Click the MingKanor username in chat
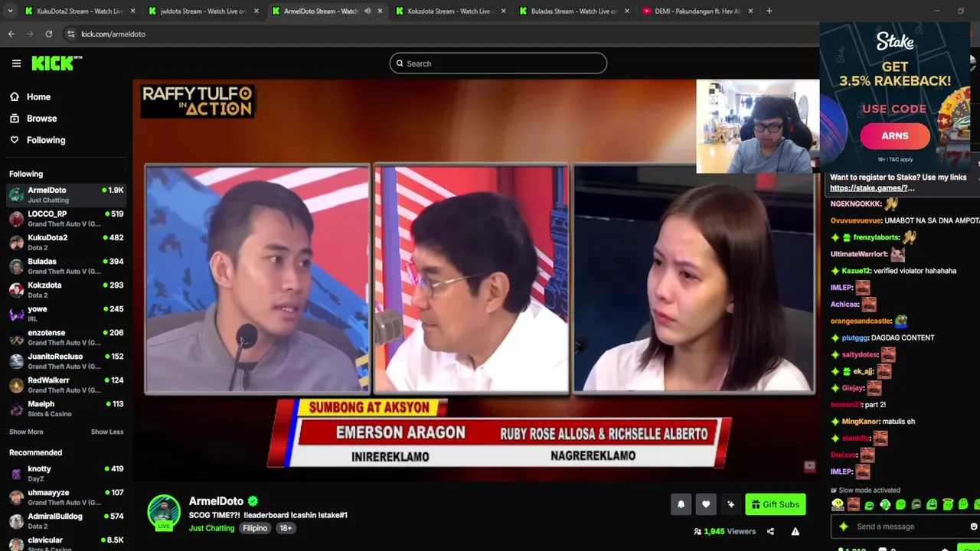The width and height of the screenshot is (980, 551). (x=861, y=422)
